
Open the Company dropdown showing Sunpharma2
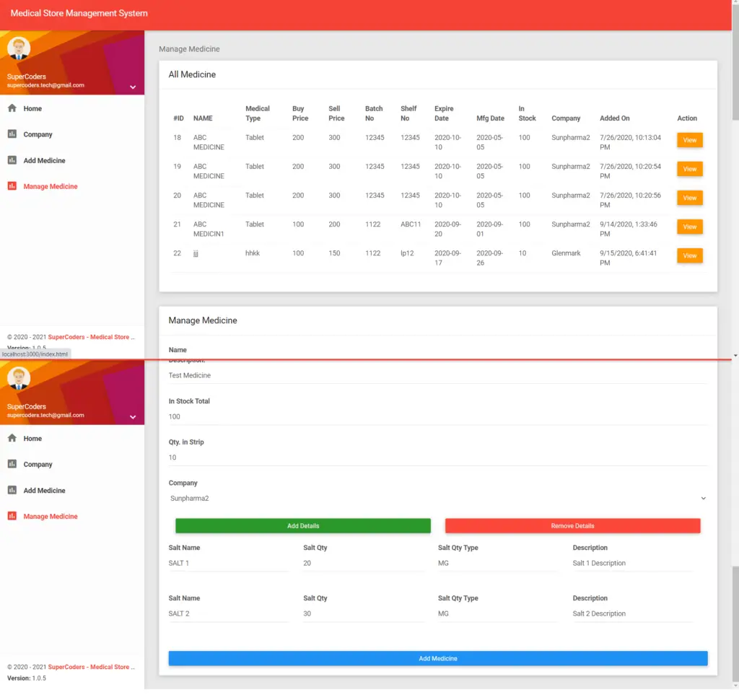(437, 498)
